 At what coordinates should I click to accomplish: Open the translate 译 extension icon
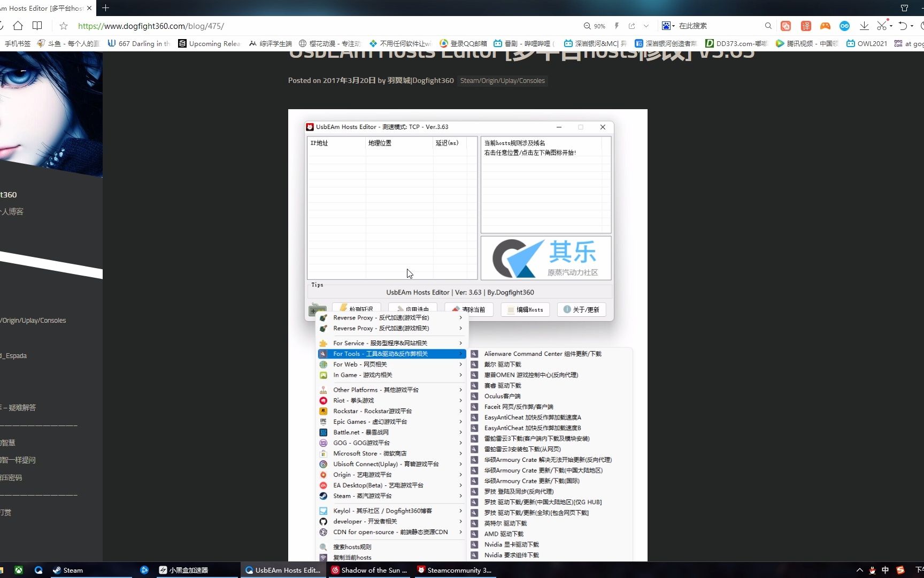pyautogui.click(x=806, y=26)
